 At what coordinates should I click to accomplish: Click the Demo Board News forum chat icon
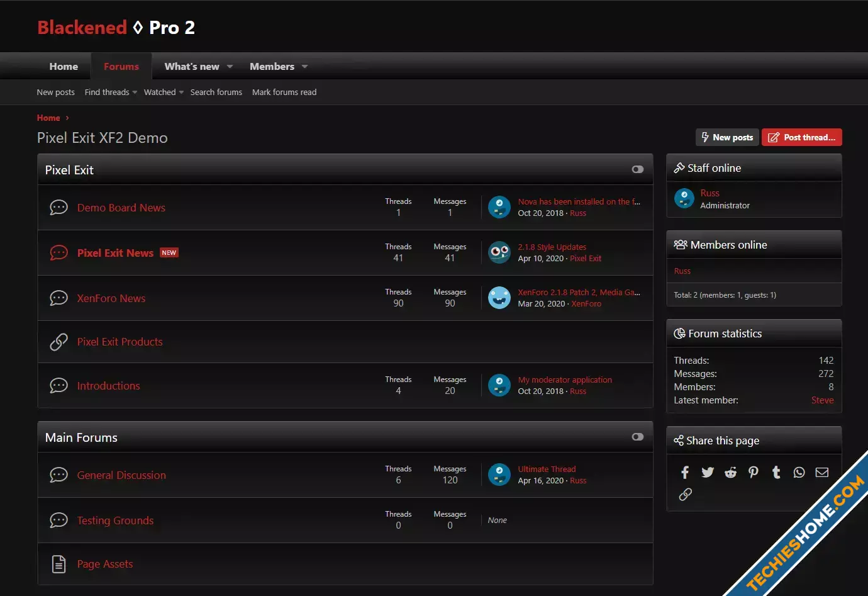pyautogui.click(x=58, y=208)
